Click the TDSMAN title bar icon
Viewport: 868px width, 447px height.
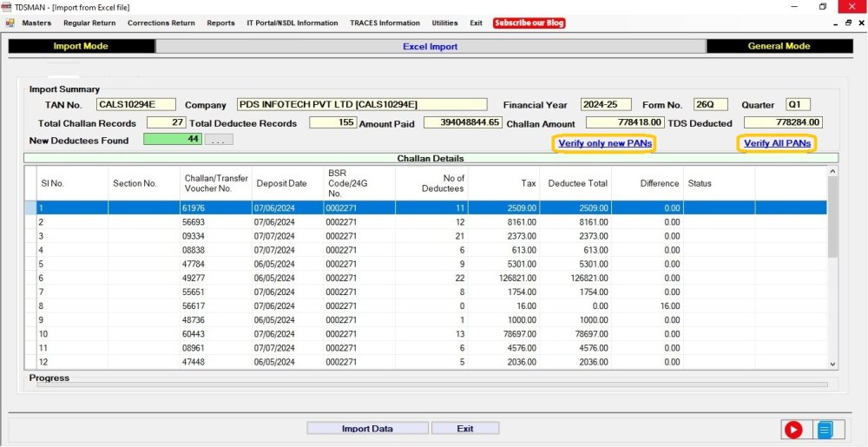click(x=7, y=7)
